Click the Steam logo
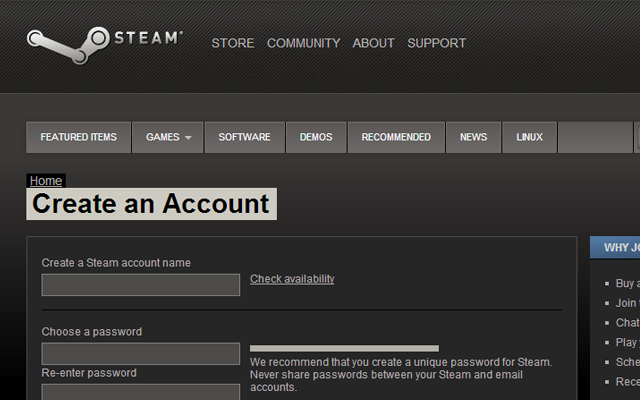Screen dimensions: 640x400 [x=104, y=45]
